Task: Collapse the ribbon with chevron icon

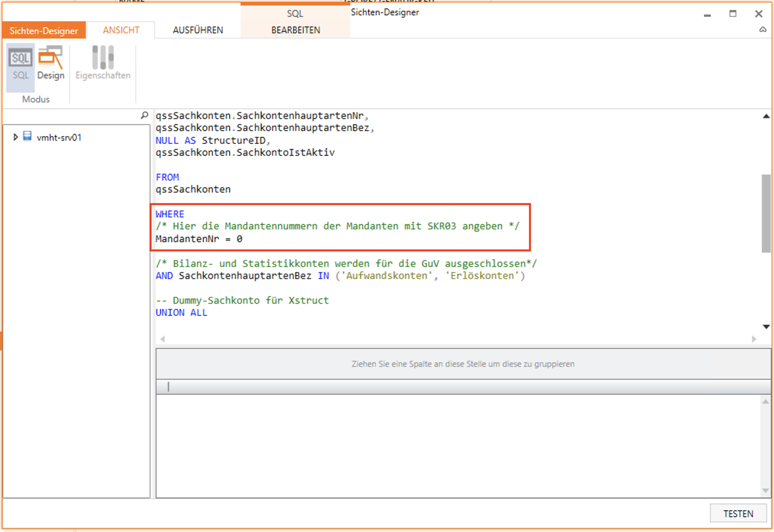Action: point(762,30)
